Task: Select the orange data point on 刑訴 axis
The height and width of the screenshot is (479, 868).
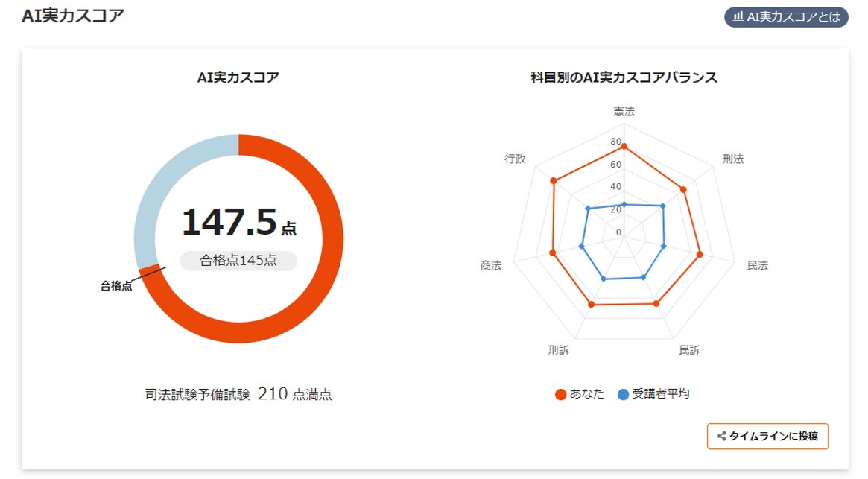Action: (591, 304)
